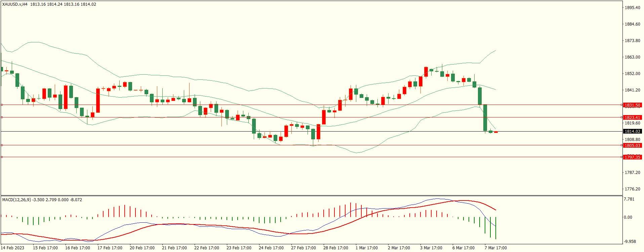
Task: Click the -9.958 MACD scale value
Action: [630, 242]
